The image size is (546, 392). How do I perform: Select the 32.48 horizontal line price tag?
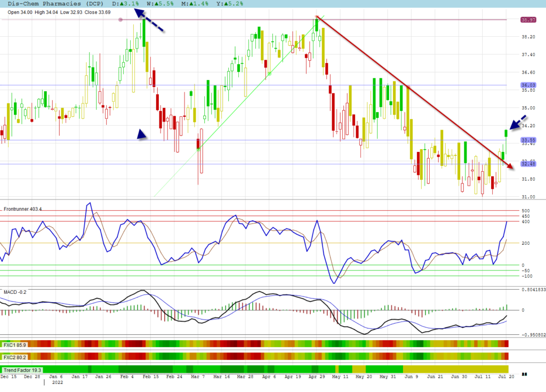(x=528, y=164)
